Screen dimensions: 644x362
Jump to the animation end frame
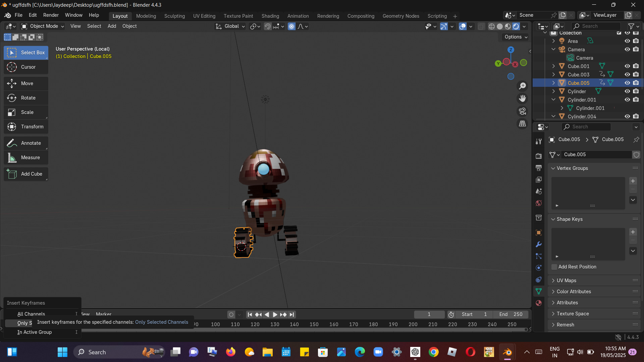(292, 315)
